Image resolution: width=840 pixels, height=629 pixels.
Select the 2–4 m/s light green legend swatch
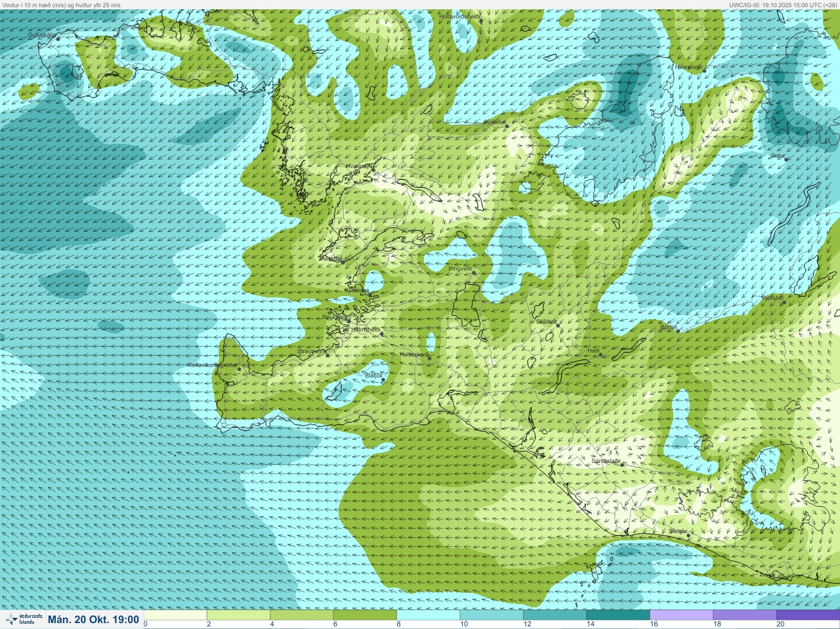(x=238, y=615)
